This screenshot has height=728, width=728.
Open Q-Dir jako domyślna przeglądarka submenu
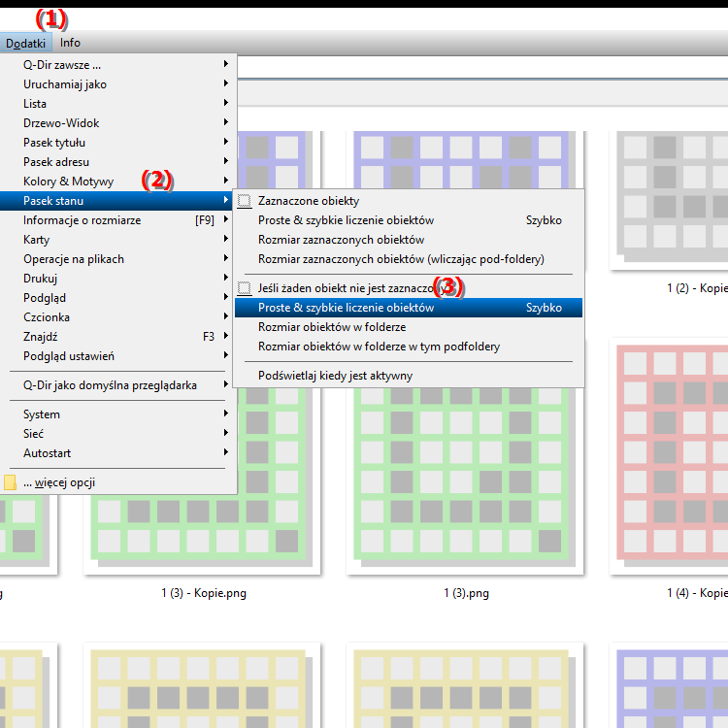[x=118, y=385]
